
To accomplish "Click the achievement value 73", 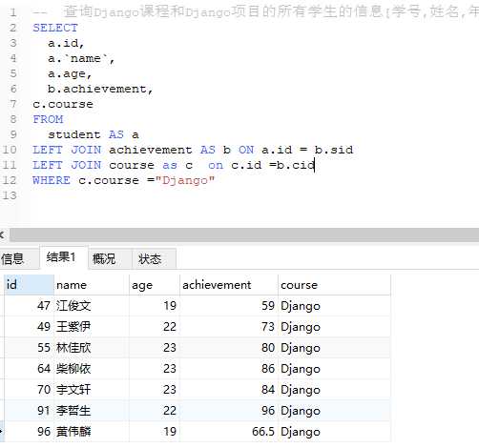I will (x=229, y=327).
